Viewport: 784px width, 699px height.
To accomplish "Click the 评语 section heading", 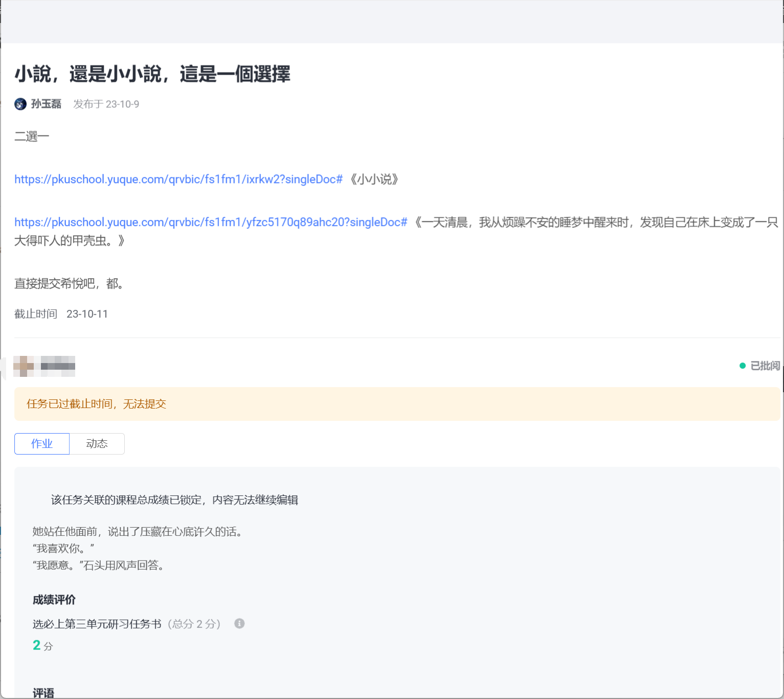I will tap(43, 693).
